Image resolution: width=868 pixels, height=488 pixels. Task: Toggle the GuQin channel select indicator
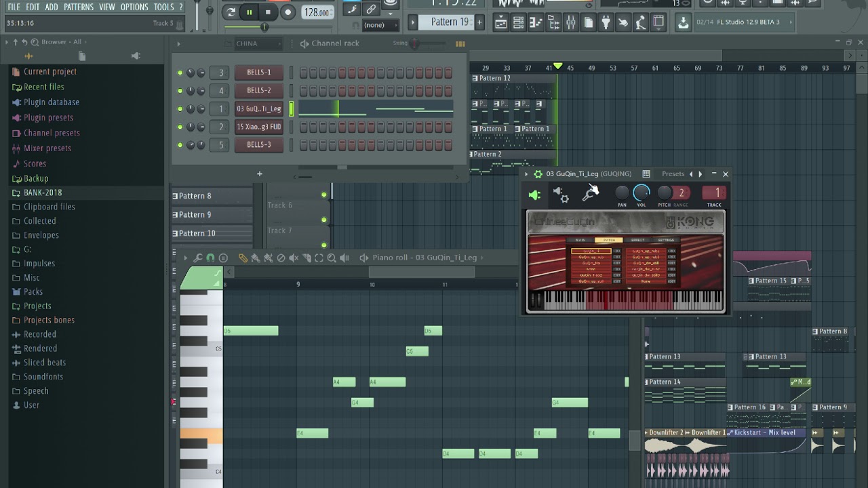(292, 108)
